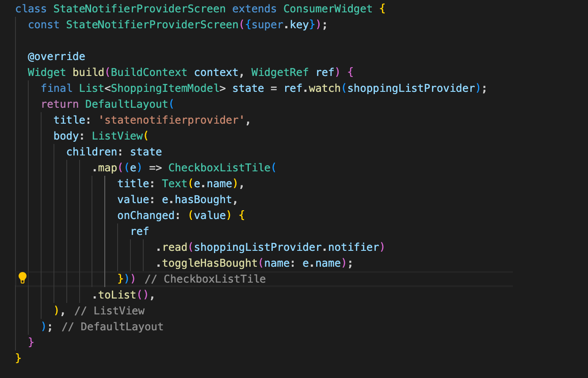The width and height of the screenshot is (588, 378).
Task: Click 'hasBought' in value line
Action: click(203, 200)
